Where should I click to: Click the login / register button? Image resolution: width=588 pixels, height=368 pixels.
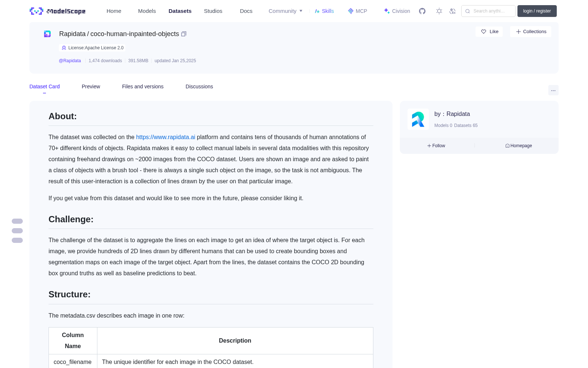point(537,11)
